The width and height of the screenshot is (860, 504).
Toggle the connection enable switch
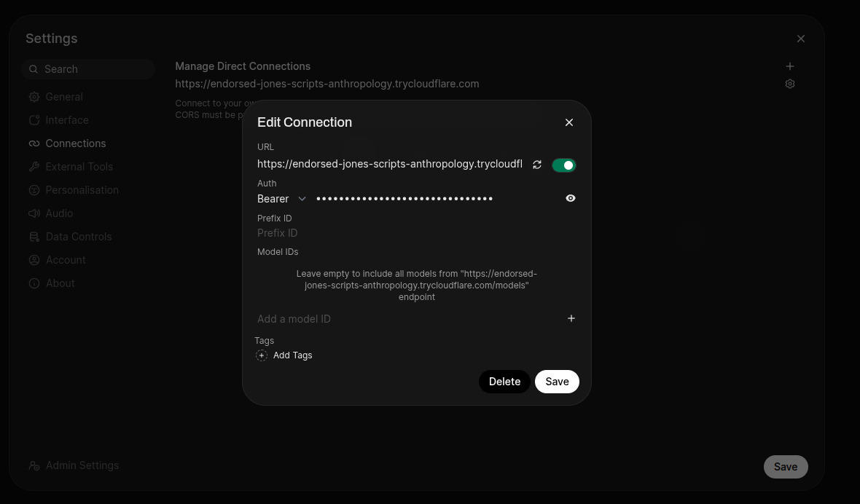coord(563,165)
